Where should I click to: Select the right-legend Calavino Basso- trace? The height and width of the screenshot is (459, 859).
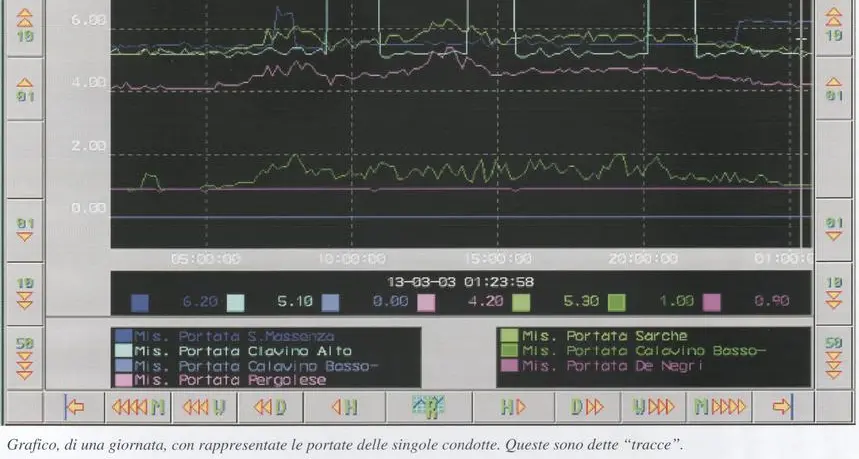(x=634, y=351)
